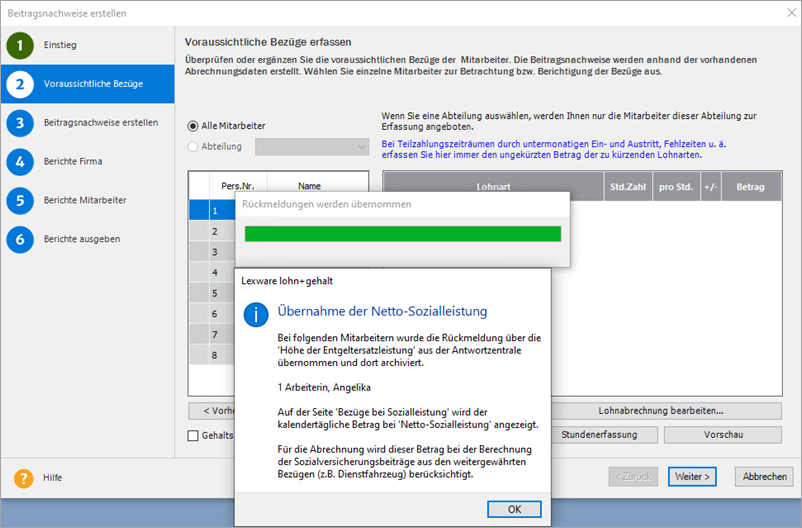Image resolution: width=802 pixels, height=528 pixels.
Task: Click the step 3 number circle icon
Action: [18, 123]
